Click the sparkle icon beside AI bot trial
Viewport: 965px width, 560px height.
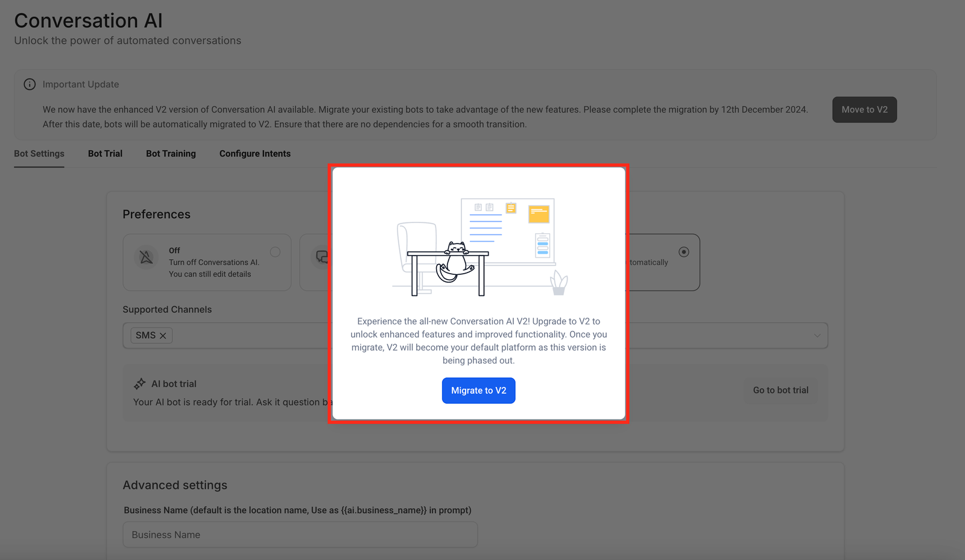(x=140, y=384)
